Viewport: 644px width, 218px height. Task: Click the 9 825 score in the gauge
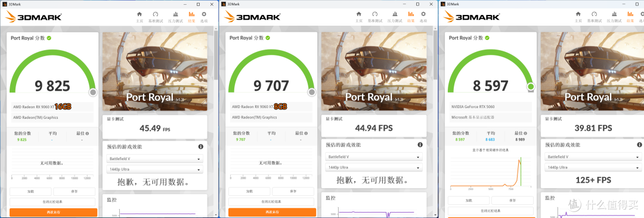[x=52, y=86]
